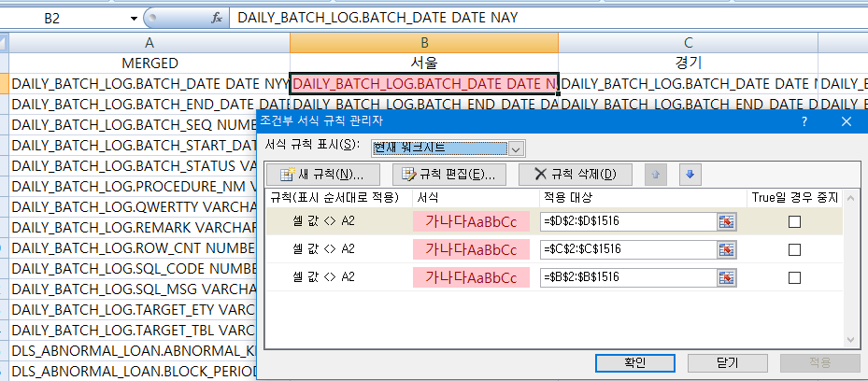Click range selector icon for =$B$2:$B$1516
Image resolution: width=868 pixels, height=381 pixels.
tap(726, 277)
